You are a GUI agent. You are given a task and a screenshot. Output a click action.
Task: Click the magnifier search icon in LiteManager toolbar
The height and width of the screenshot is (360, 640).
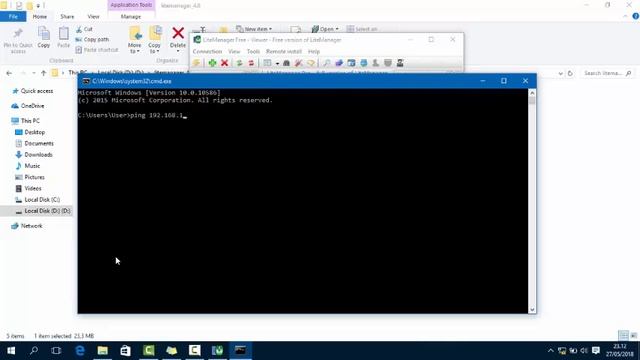pyautogui.click(x=327, y=63)
